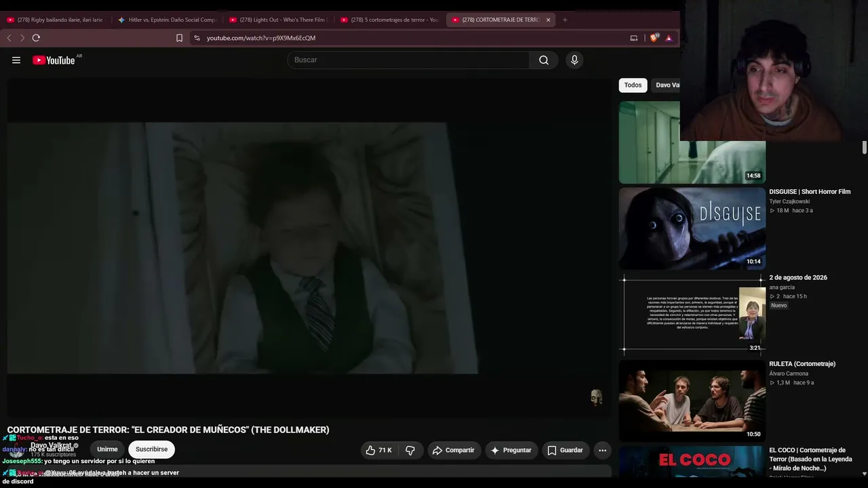868x488 pixels.
Task: Open the ana garcia channel name
Action: [782, 287]
